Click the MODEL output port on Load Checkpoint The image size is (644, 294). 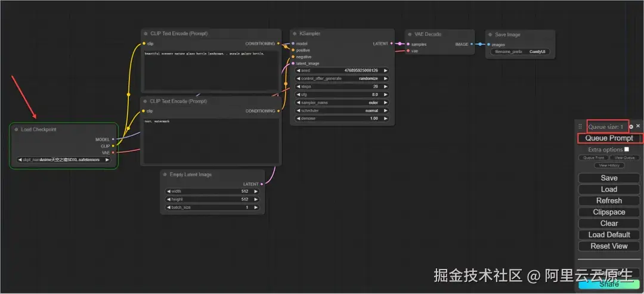[113, 139]
